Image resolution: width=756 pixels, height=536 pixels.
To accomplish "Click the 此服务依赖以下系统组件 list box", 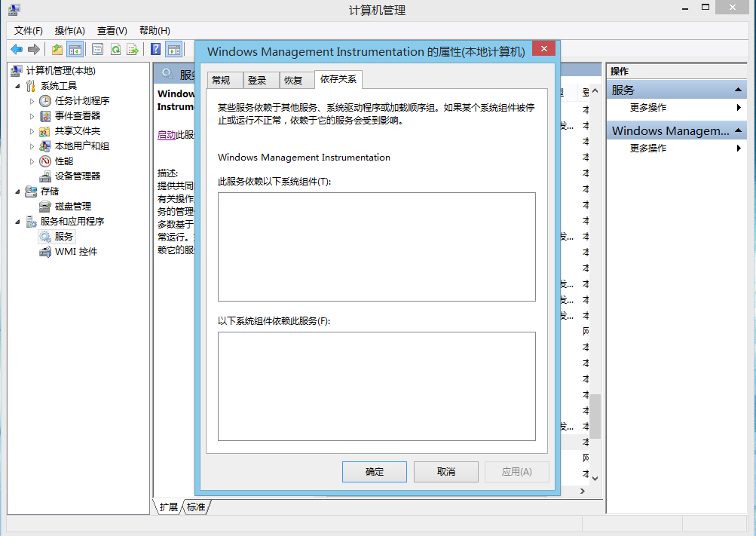I will click(377, 247).
